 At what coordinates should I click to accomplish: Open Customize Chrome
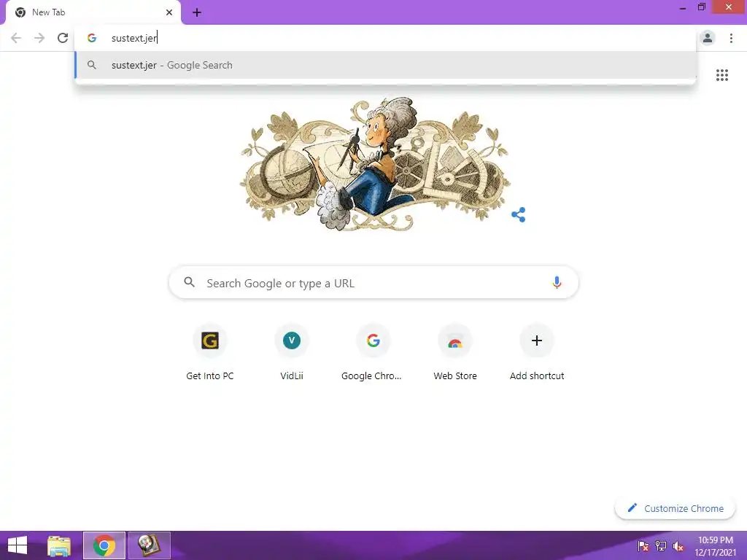click(x=676, y=508)
